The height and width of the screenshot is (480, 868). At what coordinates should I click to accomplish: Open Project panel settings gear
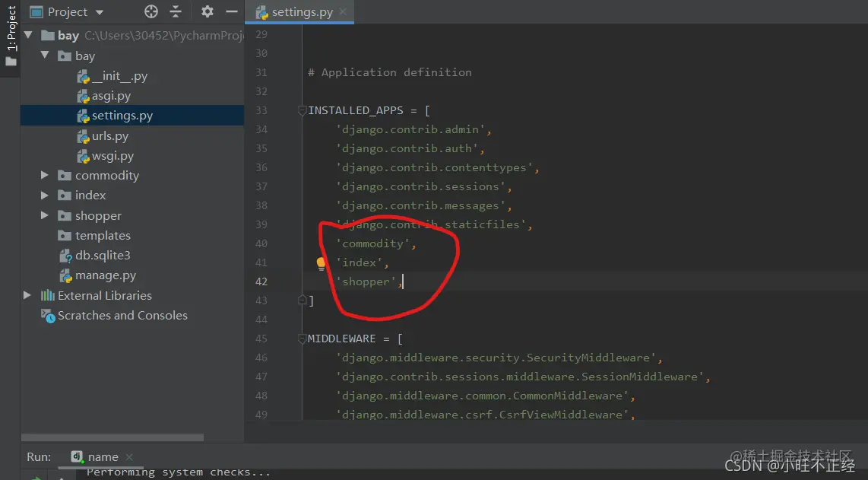coord(207,11)
